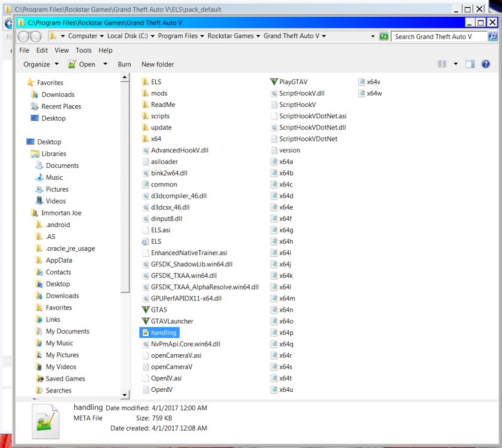This screenshot has width=502, height=448.
Task: Select the ELS folder icon
Action: 146,82
